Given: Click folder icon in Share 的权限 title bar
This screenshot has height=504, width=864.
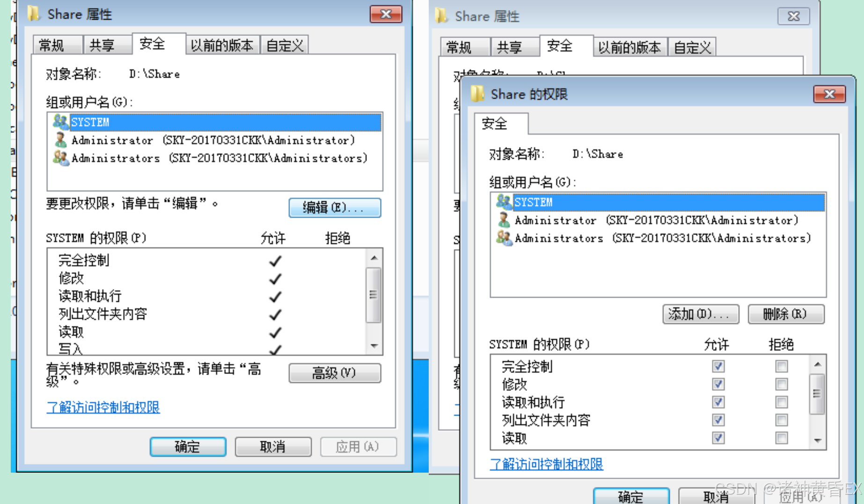Looking at the screenshot, I should (x=477, y=94).
